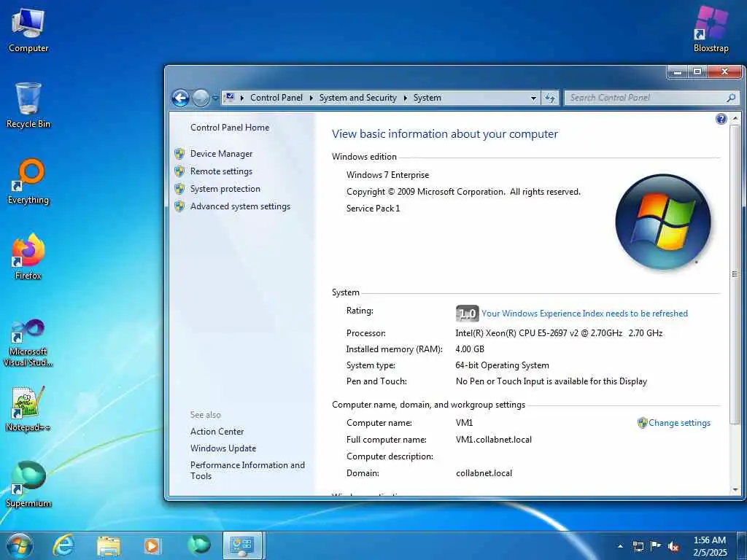Click the domain value collabnet.local
Viewport: 747px width, 560px height.
click(x=484, y=473)
